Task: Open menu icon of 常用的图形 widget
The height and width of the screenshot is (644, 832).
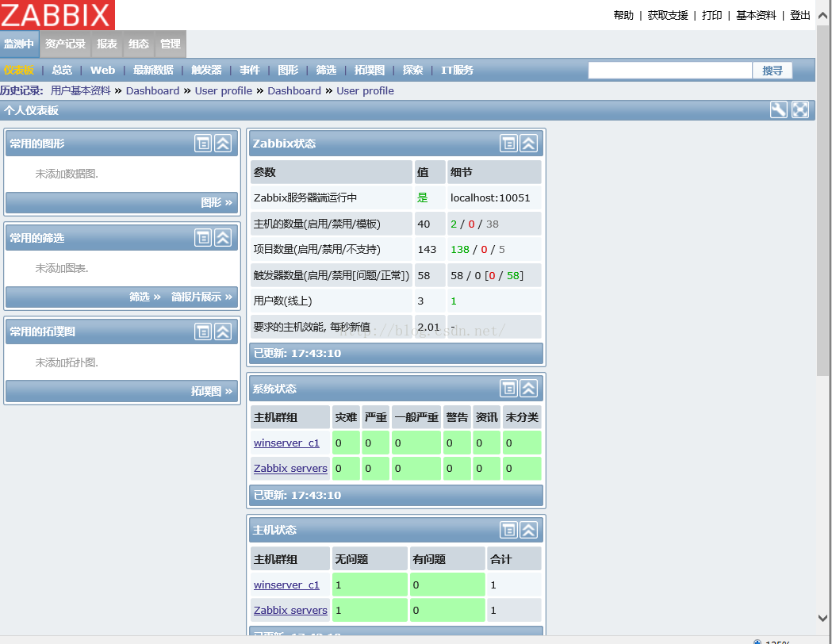Action: (203, 144)
